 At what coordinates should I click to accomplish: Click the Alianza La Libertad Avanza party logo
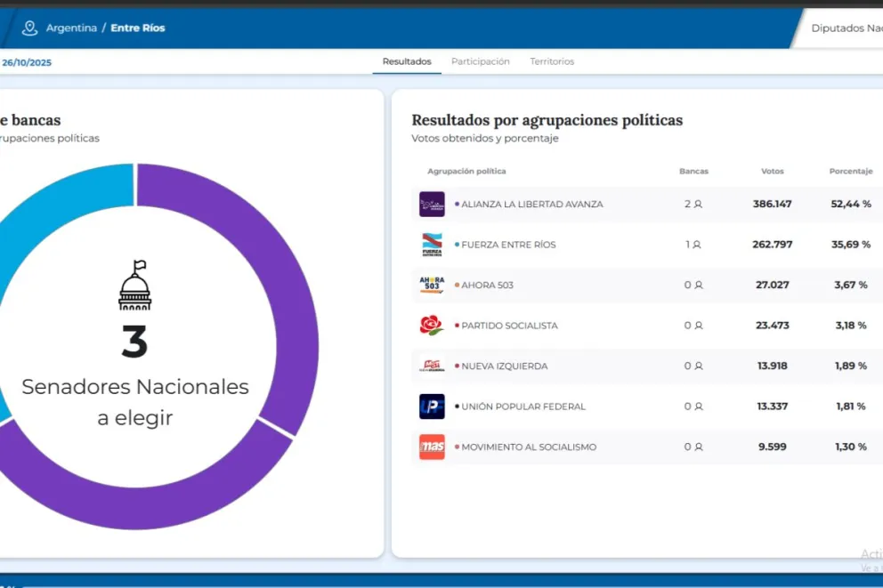(432, 204)
